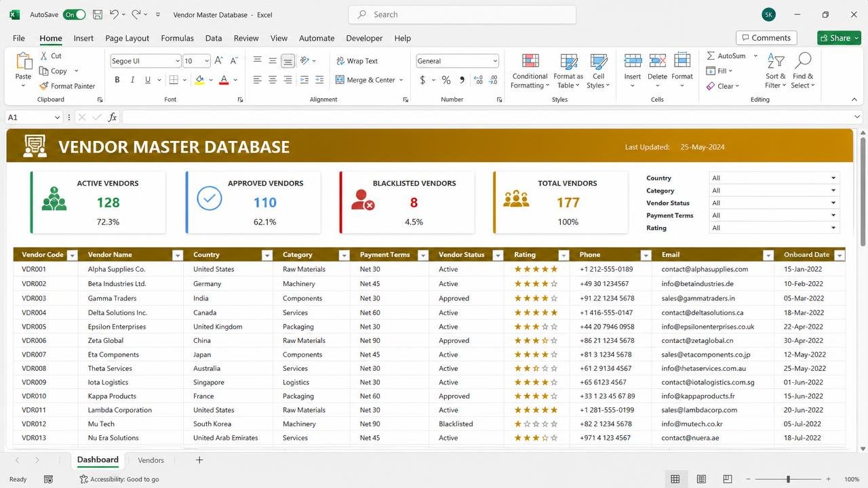Open the Insert ribbon tab
868x488 pixels.
pyautogui.click(x=83, y=38)
